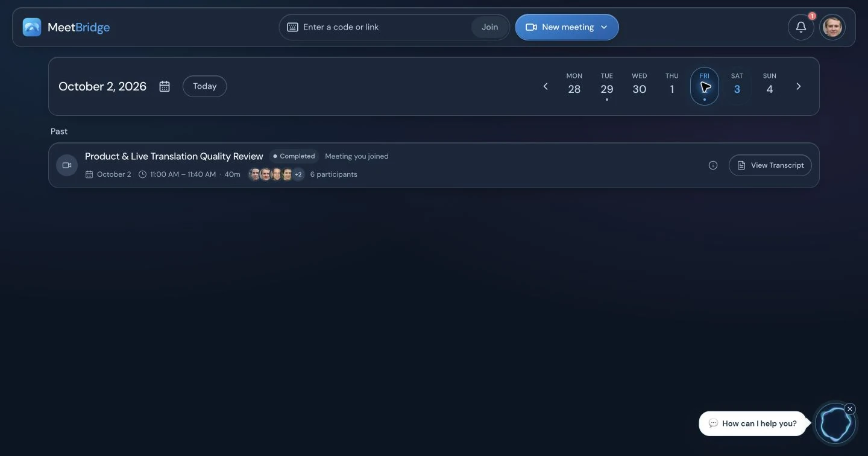The height and width of the screenshot is (456, 868).
Task: Select Wednesday 30 in week strip
Action: click(x=640, y=85)
